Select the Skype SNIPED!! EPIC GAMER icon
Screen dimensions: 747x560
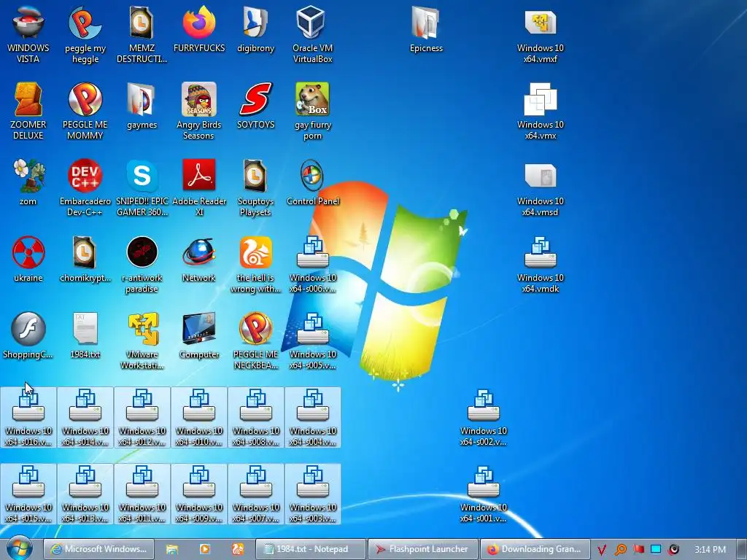pos(142,187)
